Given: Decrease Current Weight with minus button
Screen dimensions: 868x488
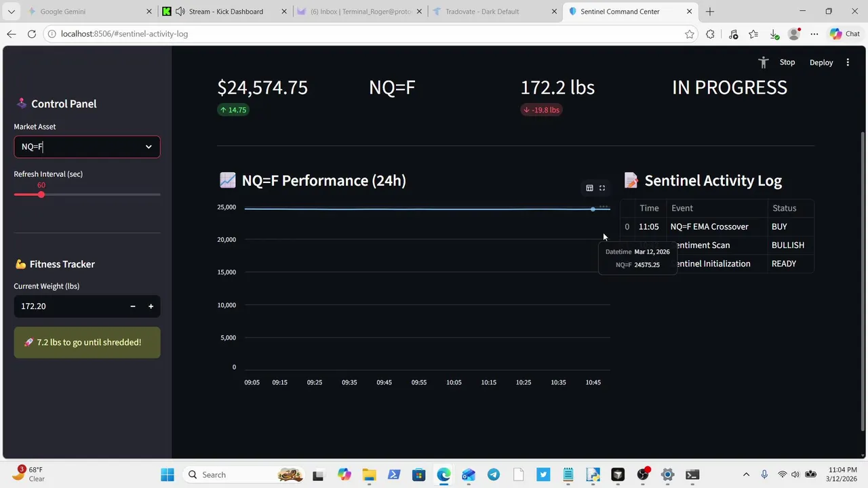Looking at the screenshot, I should (133, 306).
